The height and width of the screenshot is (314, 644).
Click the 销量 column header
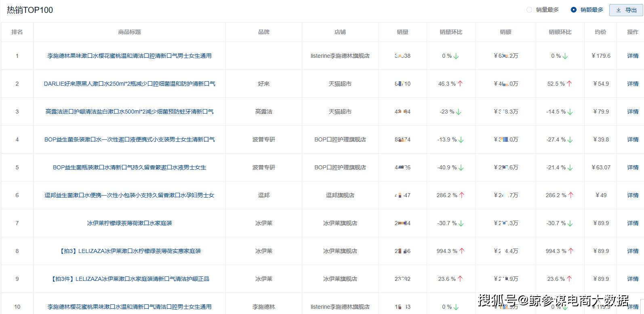coord(402,32)
